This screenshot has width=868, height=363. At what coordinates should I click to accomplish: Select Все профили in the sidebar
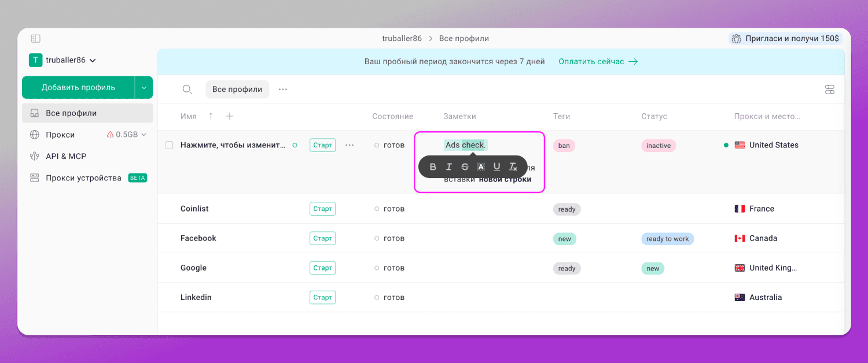[x=87, y=113]
